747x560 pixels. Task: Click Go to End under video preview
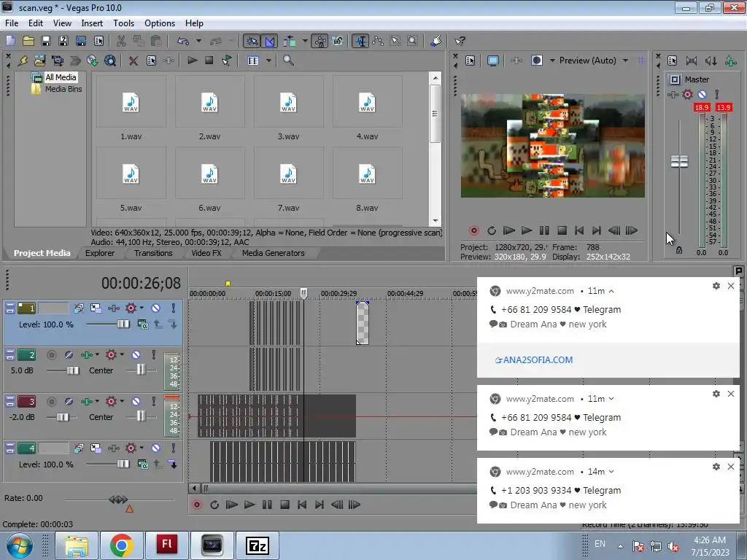tap(596, 230)
